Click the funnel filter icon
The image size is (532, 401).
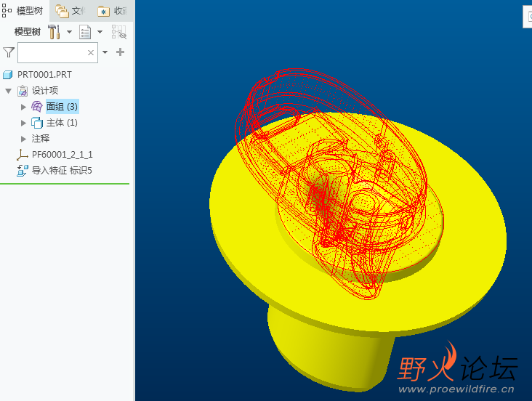click(x=9, y=52)
